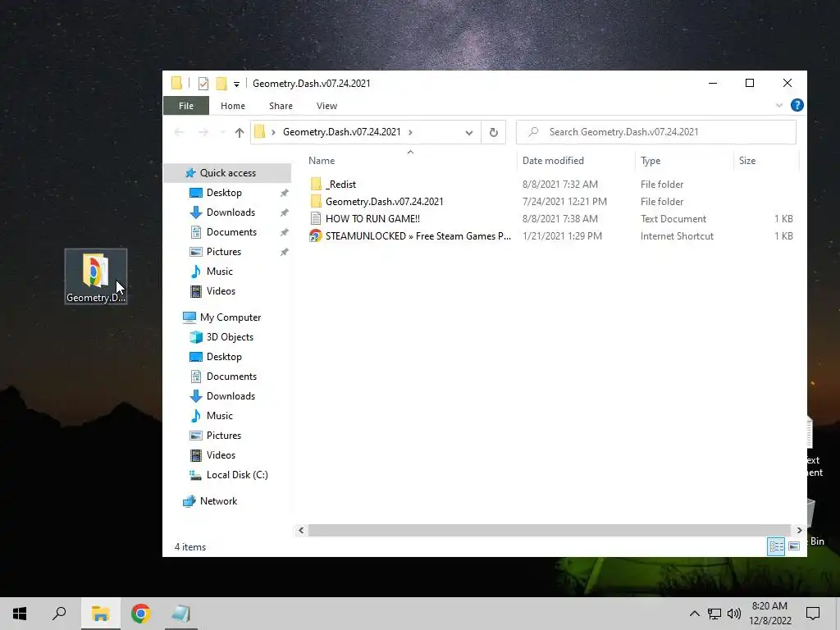Open Documents under My Computer
840x630 pixels.
[231, 377]
